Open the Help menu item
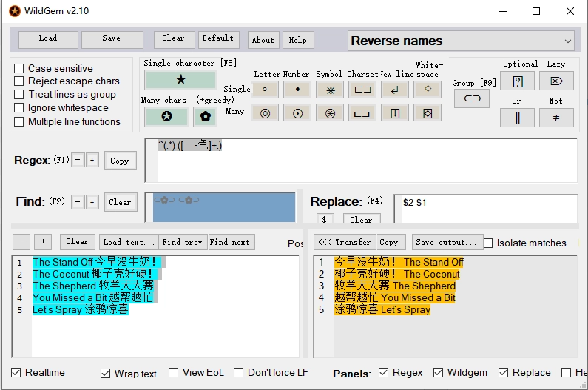Viewport: 588px width, 390px height. [x=297, y=40]
